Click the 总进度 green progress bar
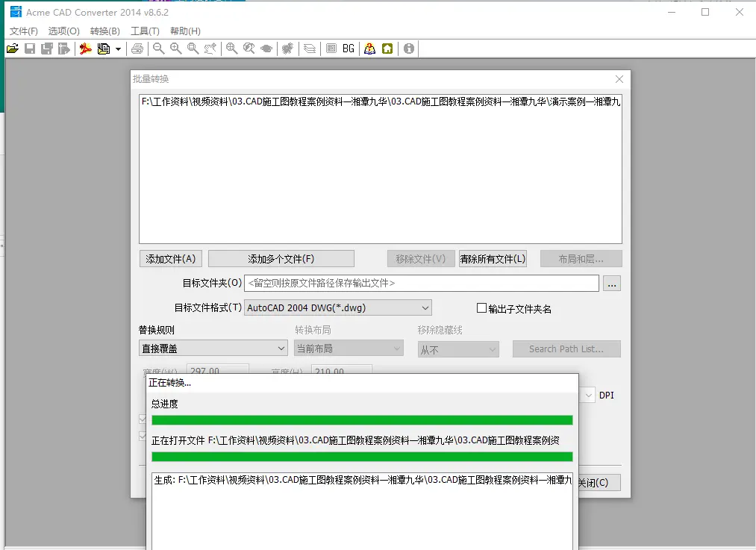Screen dimensions: 756x550 [x=362, y=420]
